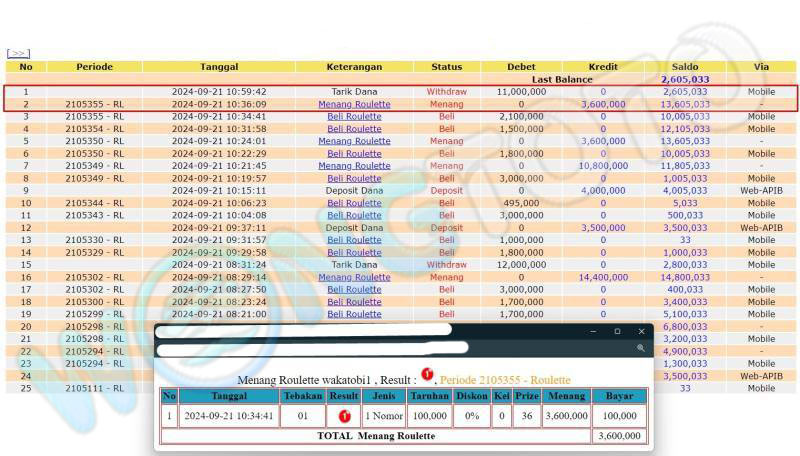Image resolution: width=800 pixels, height=456 pixels.
Task: Click the zoom magnifier icon in popup window
Action: tap(640, 348)
